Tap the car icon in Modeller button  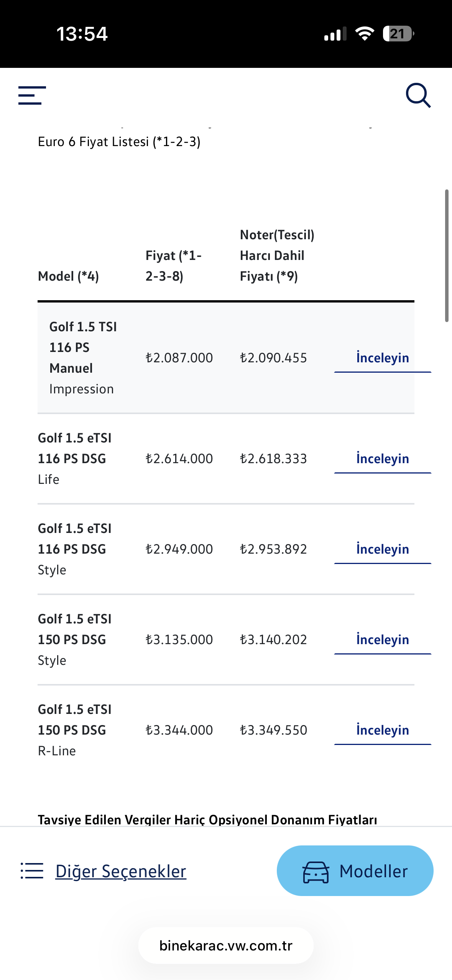(x=316, y=872)
